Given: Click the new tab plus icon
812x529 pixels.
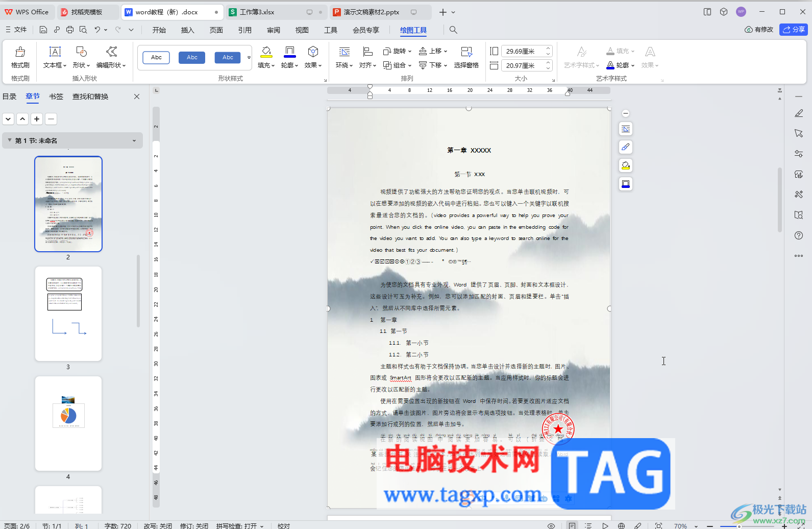Looking at the screenshot, I should tap(443, 12).
